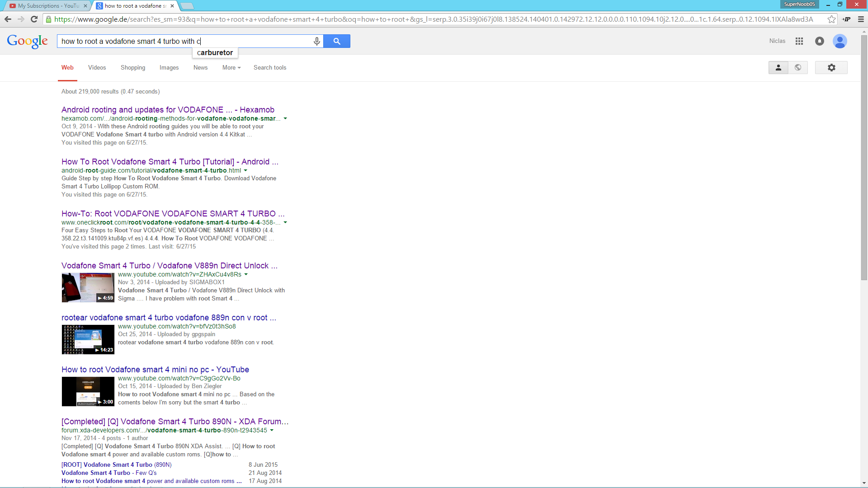Click the voice search microphone icon
The image size is (868, 488).
coord(317,41)
